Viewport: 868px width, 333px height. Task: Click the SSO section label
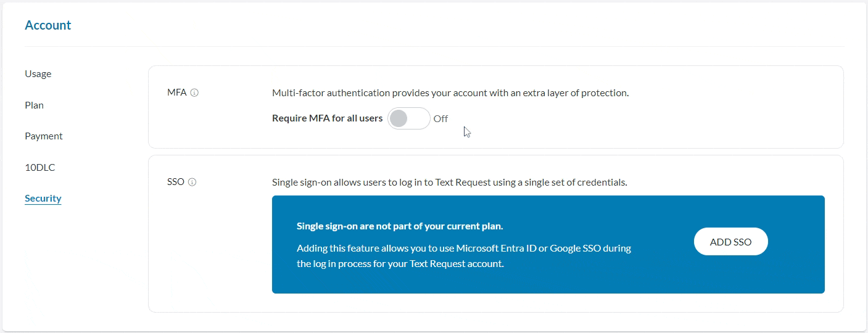coord(175,183)
